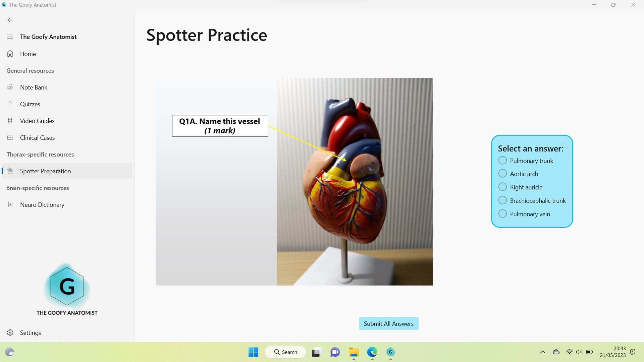Viewport: 644px width, 362px height.
Task: Open Settings from sidebar
Action: 30,333
